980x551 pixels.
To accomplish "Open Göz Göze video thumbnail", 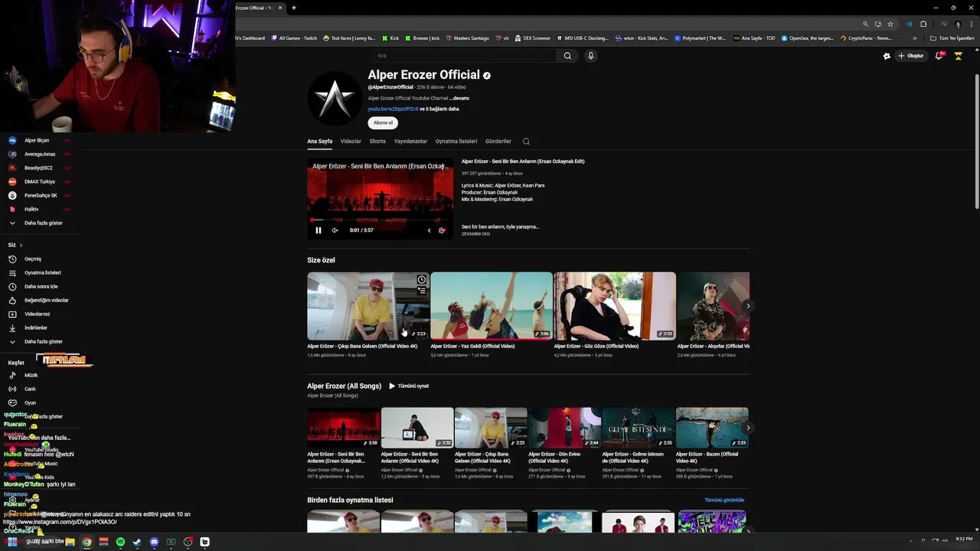I will (615, 306).
